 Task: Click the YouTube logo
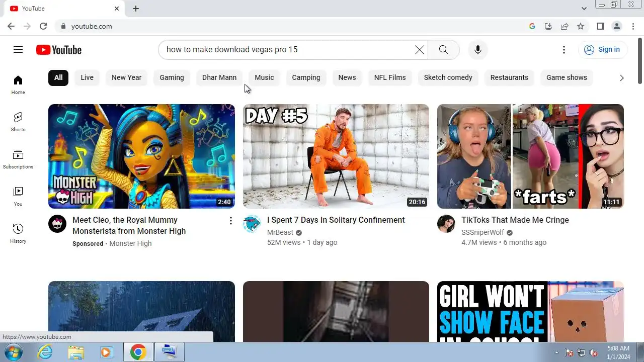(x=59, y=50)
